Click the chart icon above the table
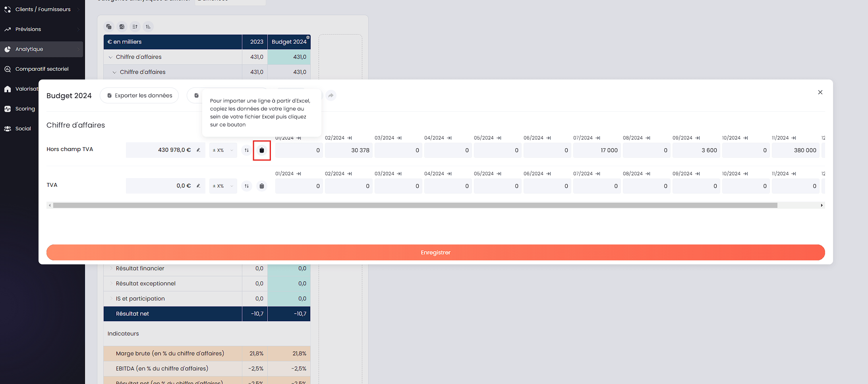Image resolution: width=868 pixels, height=384 pixels. point(122,27)
